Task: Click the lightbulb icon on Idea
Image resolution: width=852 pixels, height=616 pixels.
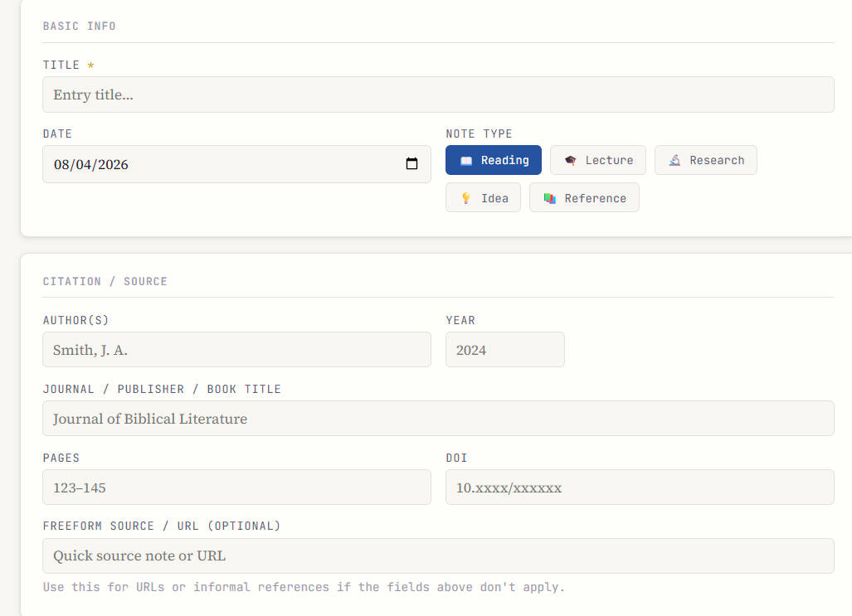Action: tap(465, 199)
